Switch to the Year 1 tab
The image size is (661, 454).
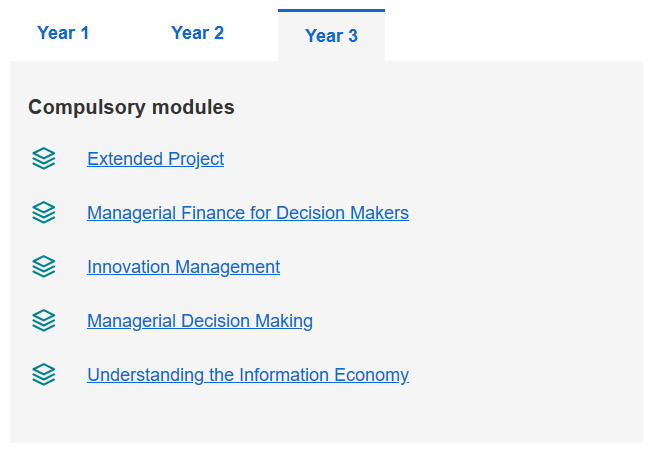[63, 33]
